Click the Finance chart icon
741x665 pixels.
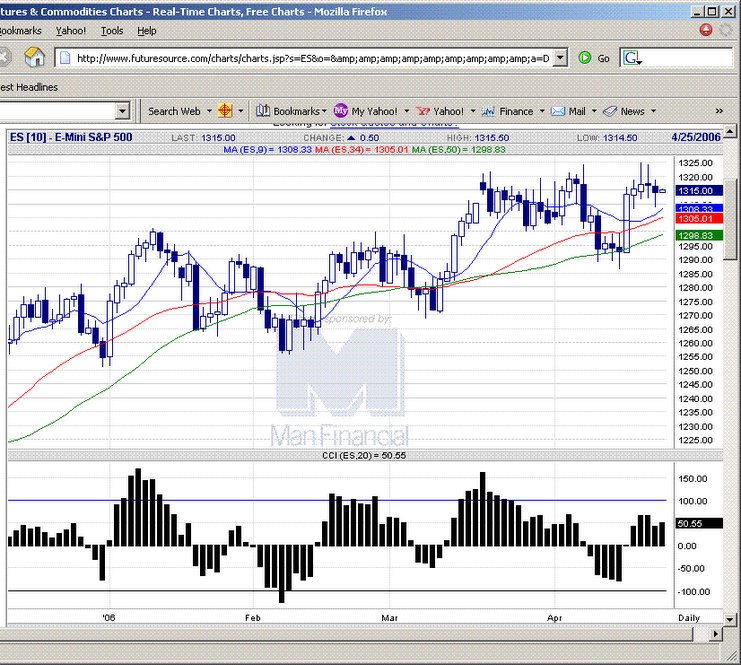coord(488,111)
